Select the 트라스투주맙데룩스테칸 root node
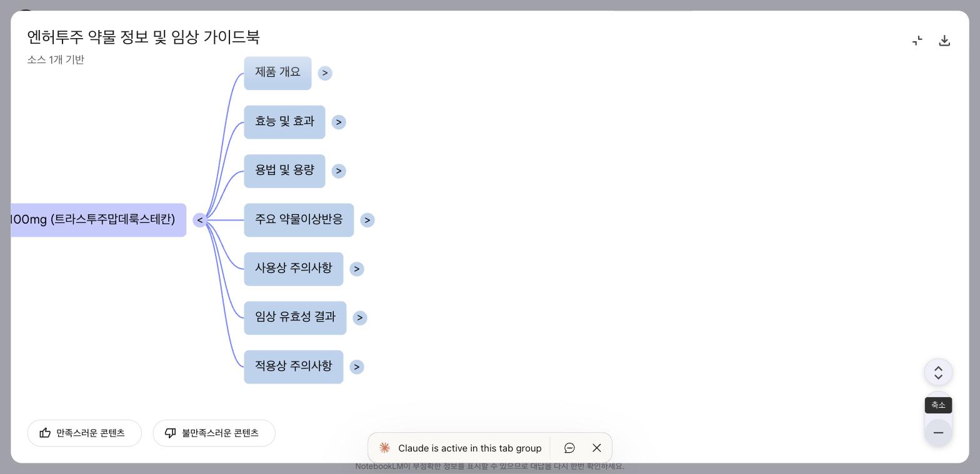Viewport: 980px width, 474px height. click(x=92, y=220)
